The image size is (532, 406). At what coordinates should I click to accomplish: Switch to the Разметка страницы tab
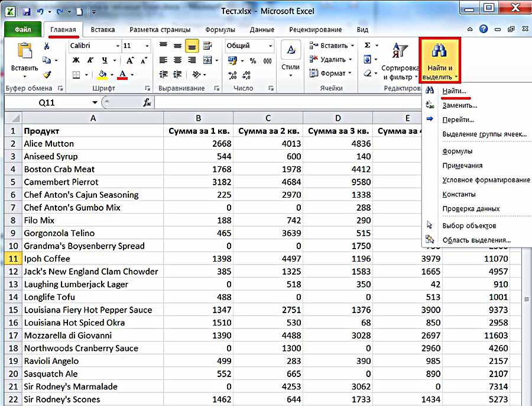click(160, 30)
